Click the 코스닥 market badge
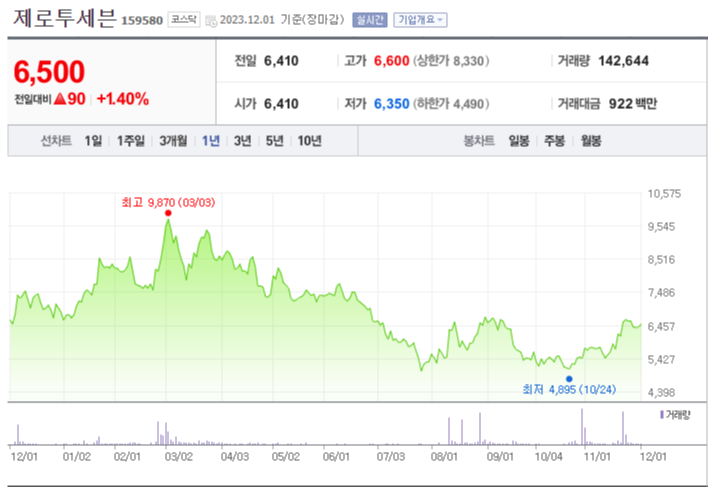708x487 pixels. coord(184,19)
